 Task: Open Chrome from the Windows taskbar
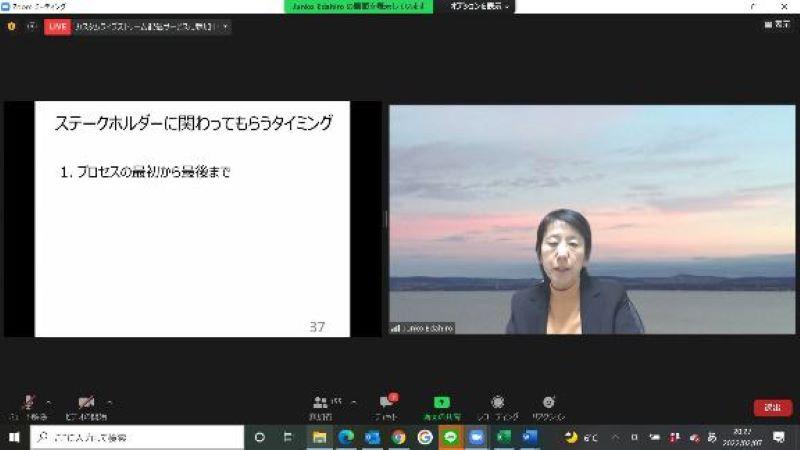click(398, 437)
